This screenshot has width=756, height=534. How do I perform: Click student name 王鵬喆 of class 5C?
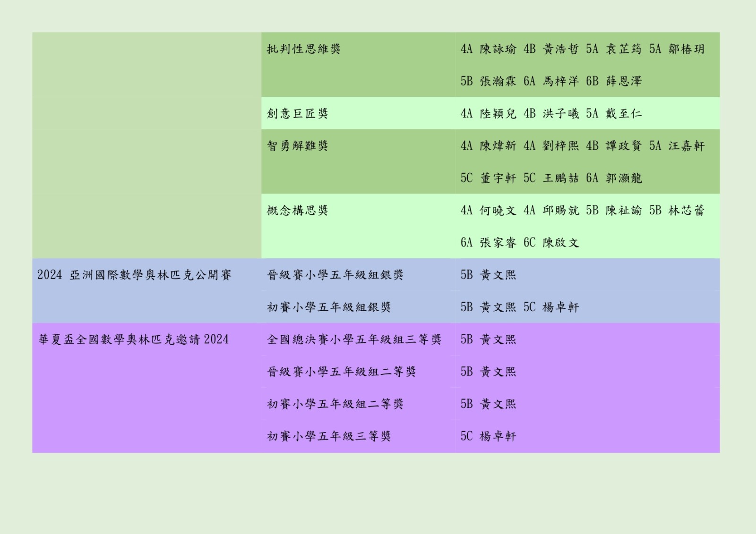click(x=561, y=178)
